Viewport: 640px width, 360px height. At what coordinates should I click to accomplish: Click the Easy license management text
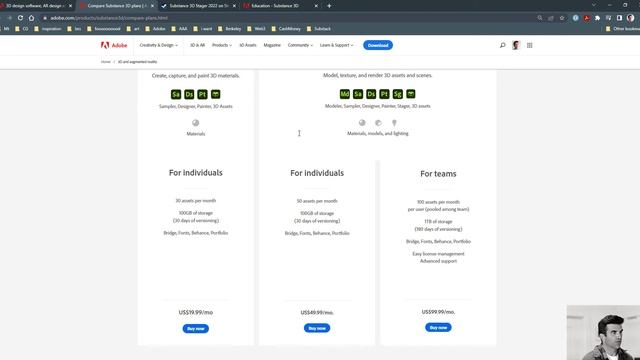(438, 254)
